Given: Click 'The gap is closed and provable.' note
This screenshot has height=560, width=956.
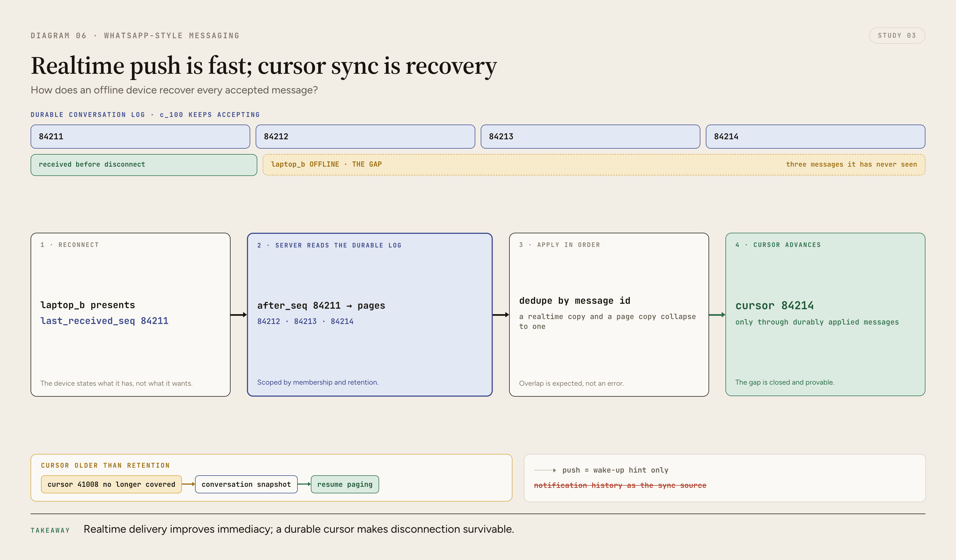Looking at the screenshot, I should [784, 382].
